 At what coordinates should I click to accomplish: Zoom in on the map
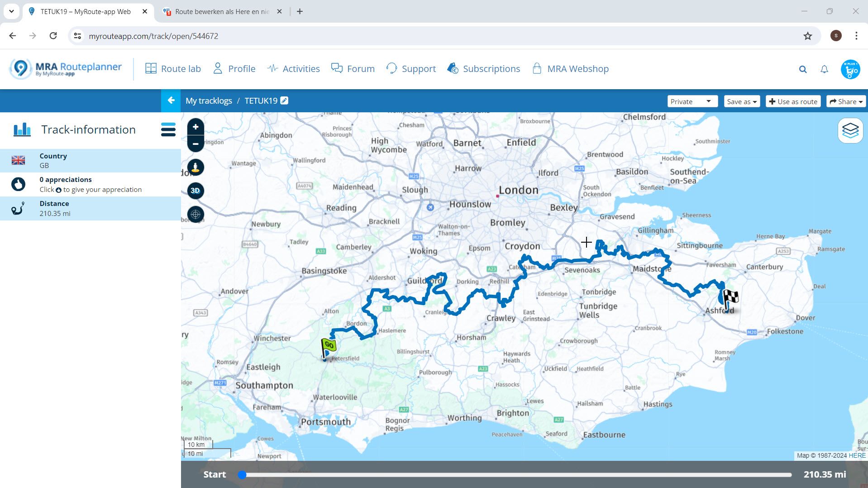[196, 127]
